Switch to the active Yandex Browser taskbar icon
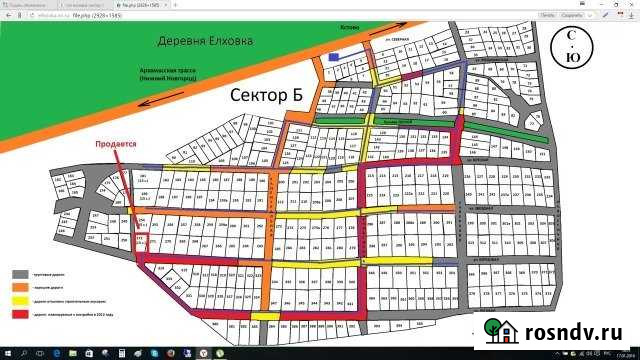The height and width of the screenshot is (360, 640). (x=203, y=353)
